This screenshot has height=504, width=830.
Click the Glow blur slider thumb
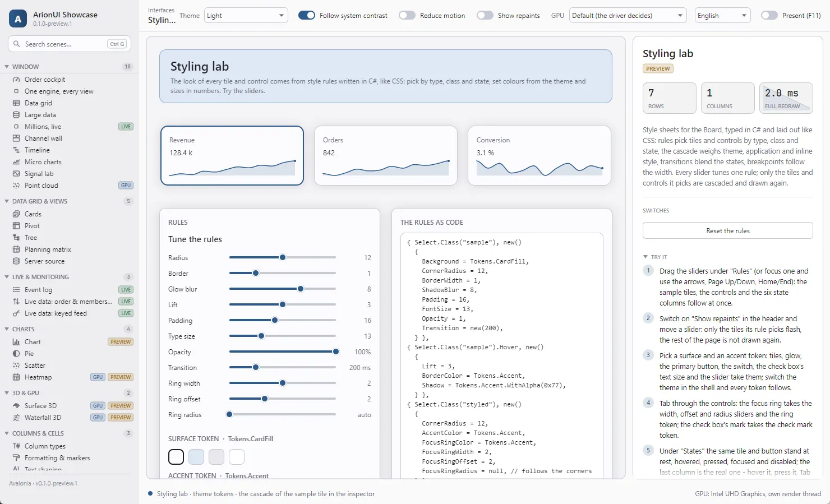pyautogui.click(x=301, y=289)
